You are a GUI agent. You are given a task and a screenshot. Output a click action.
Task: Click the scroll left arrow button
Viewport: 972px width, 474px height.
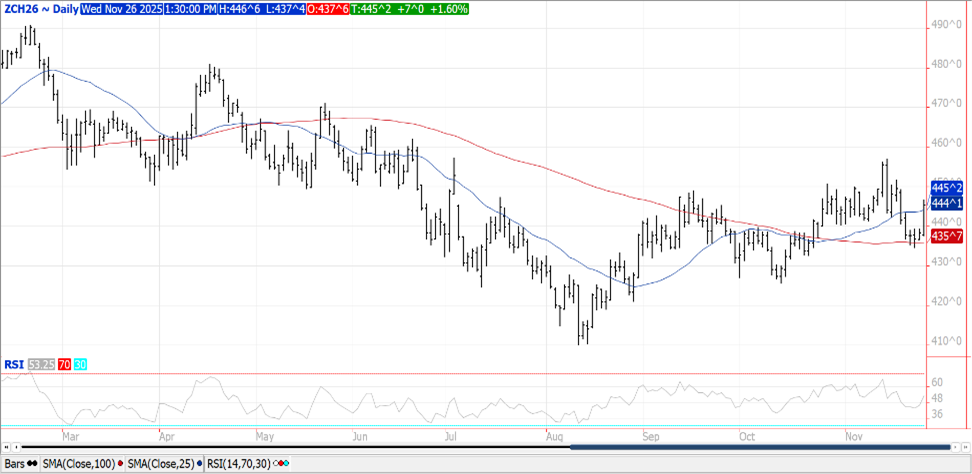click(18, 447)
